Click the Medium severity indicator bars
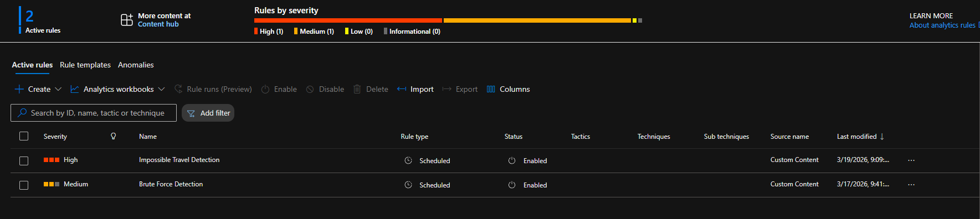This screenshot has width=980, height=219. [x=52, y=184]
